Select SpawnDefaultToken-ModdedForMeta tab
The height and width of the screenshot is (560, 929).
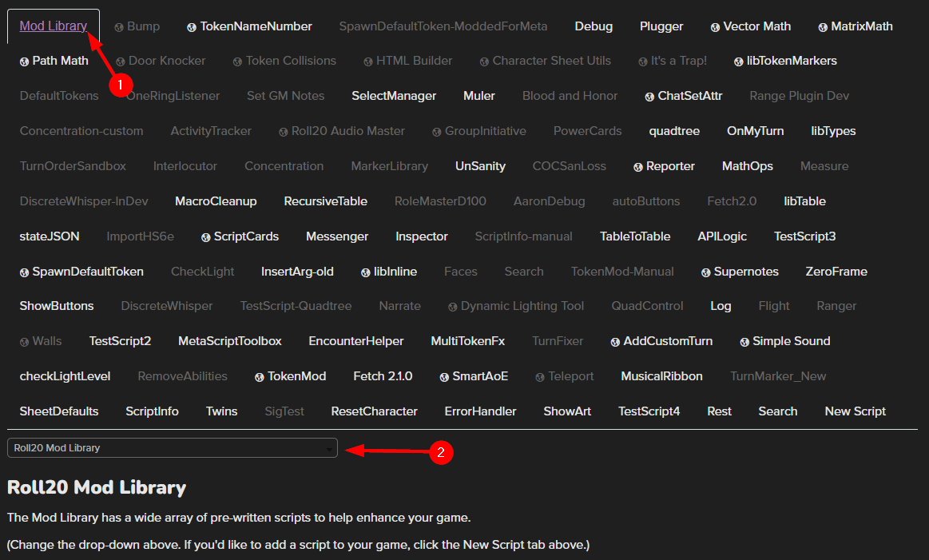pos(443,26)
